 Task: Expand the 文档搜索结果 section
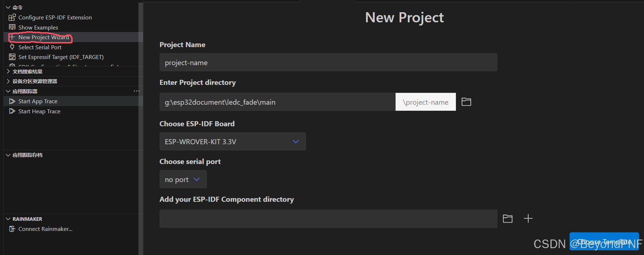8,72
